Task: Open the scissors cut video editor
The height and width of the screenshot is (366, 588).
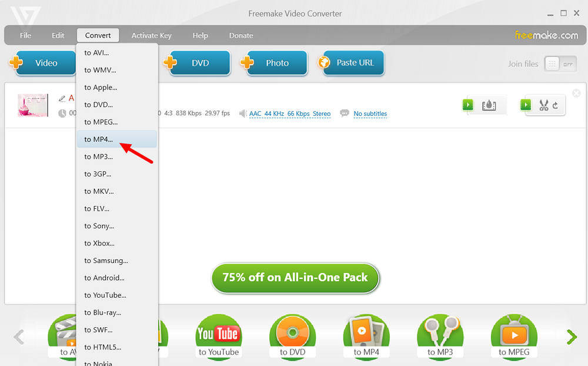Action: click(544, 105)
